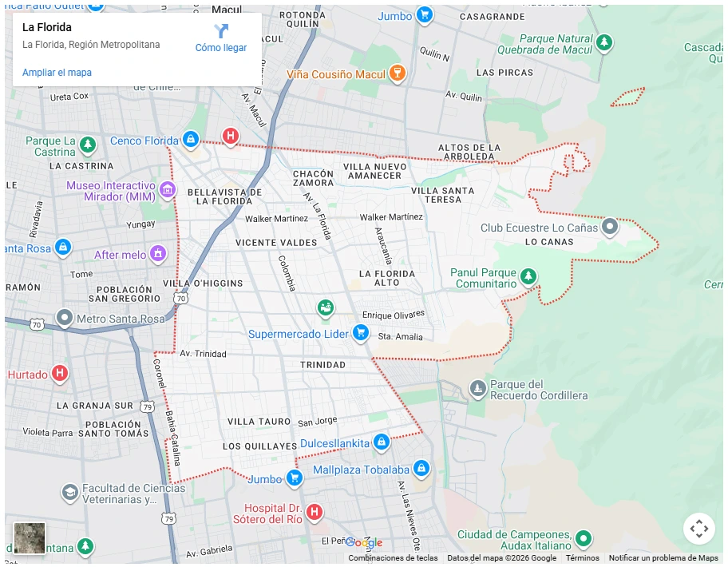Open the Viña Cousiño Macul winery marker

(x=398, y=73)
